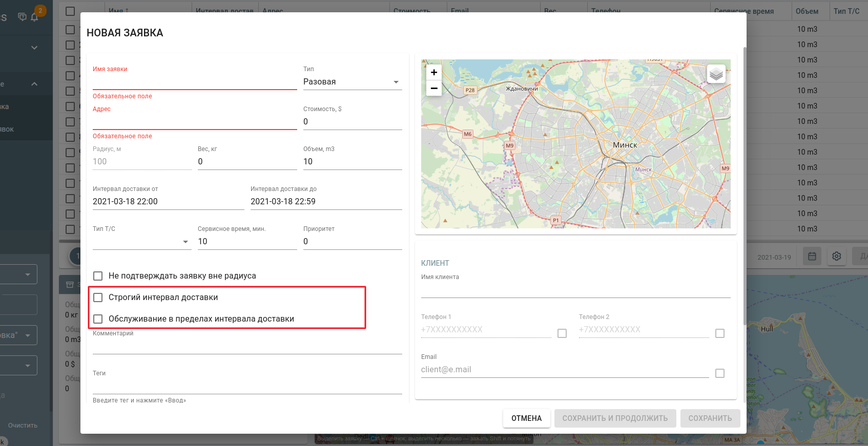The image size is (868, 446).
Task: Sort the table by 'Объем' column header
Action: point(807,11)
